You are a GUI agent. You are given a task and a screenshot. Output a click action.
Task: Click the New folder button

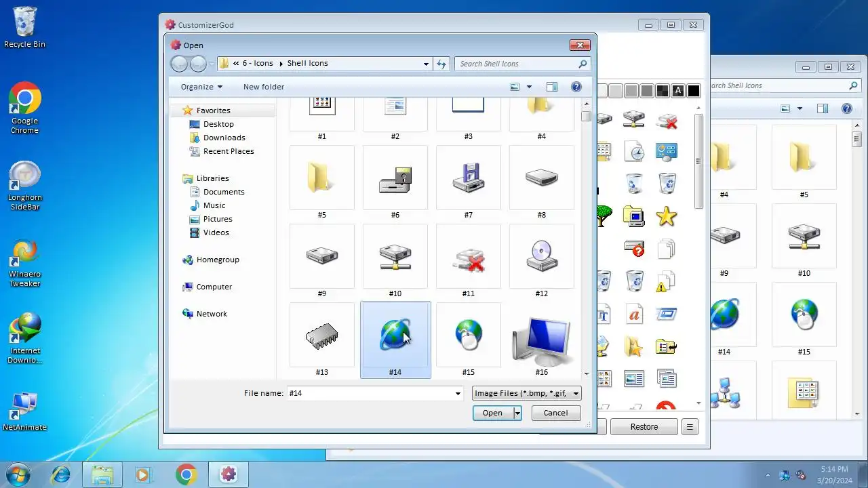click(264, 87)
